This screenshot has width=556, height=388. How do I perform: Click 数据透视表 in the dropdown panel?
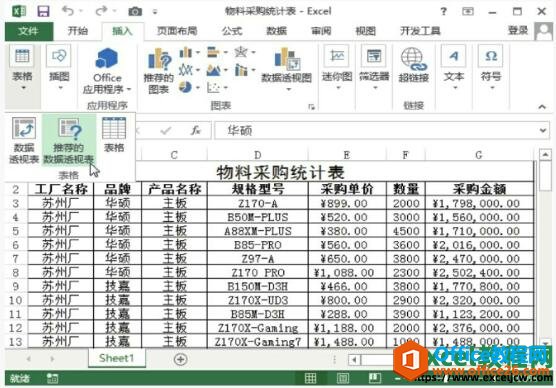pyautogui.click(x=24, y=141)
